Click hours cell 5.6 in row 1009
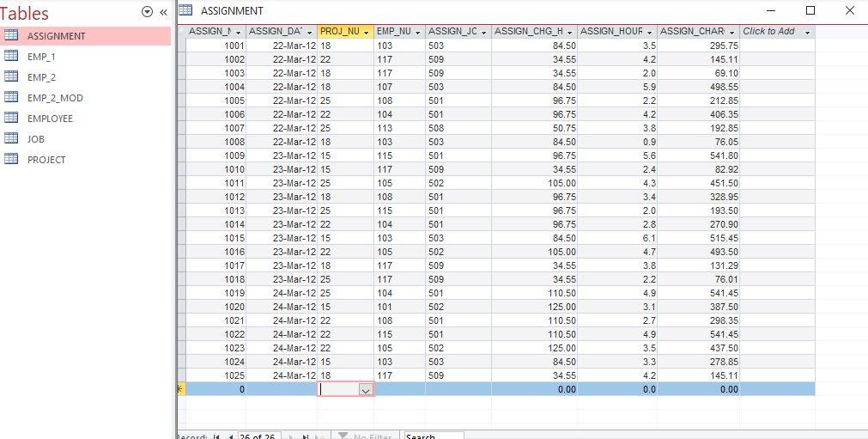Image resolution: width=868 pixels, height=439 pixels. tap(618, 155)
